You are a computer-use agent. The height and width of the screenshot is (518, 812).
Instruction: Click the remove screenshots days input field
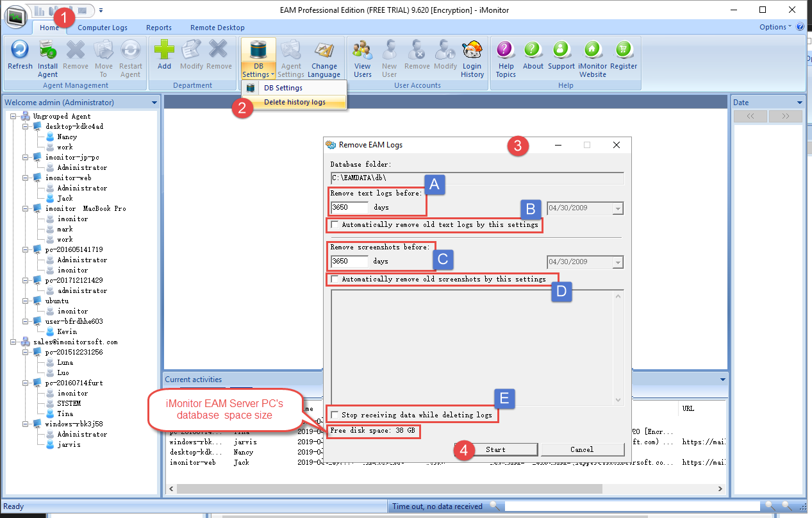349,262
